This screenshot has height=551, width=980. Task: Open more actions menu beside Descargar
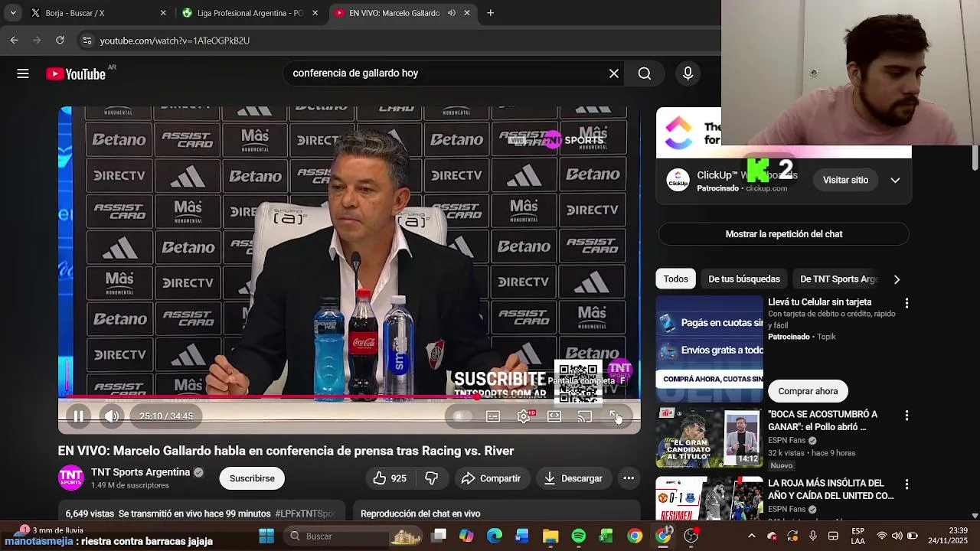click(x=629, y=478)
